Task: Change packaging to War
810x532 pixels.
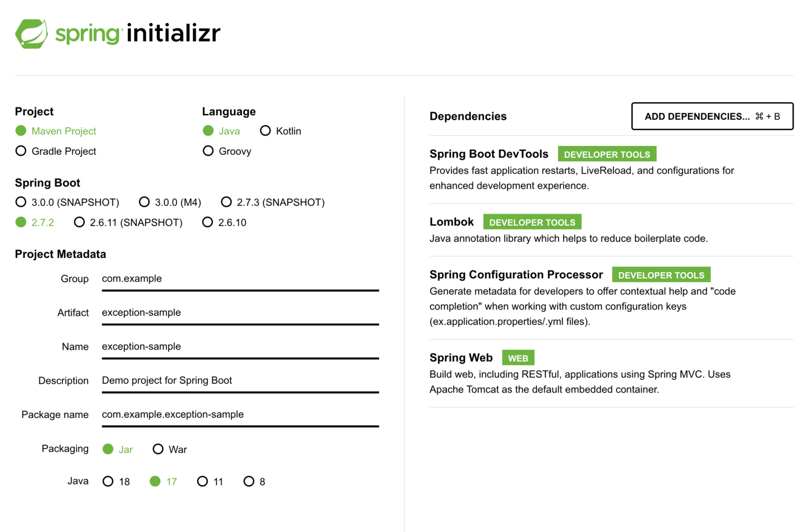Action: click(x=158, y=449)
